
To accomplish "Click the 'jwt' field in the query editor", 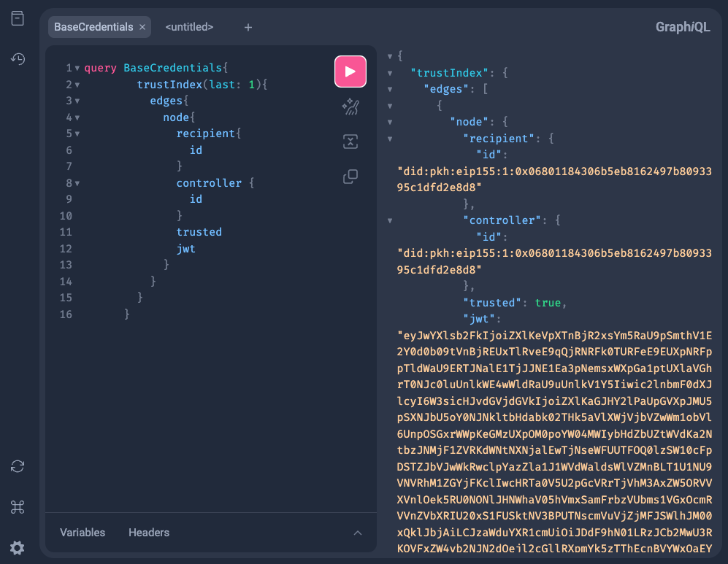I will [x=185, y=249].
